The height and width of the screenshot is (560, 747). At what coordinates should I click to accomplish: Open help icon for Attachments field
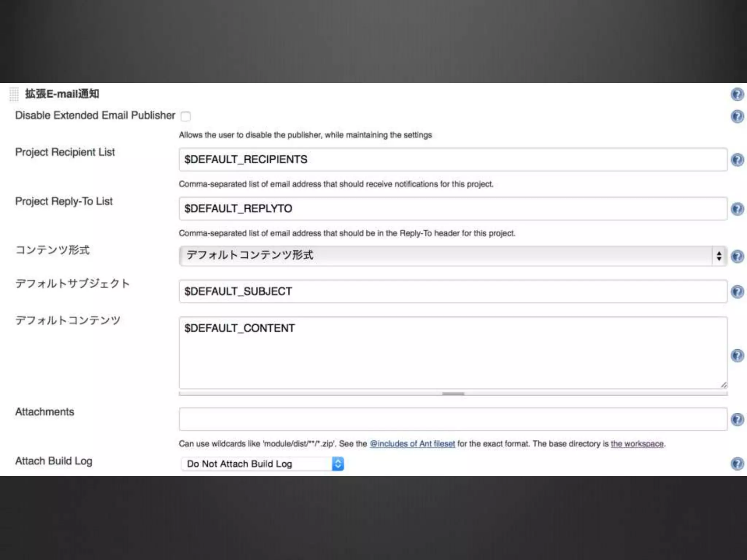point(737,419)
